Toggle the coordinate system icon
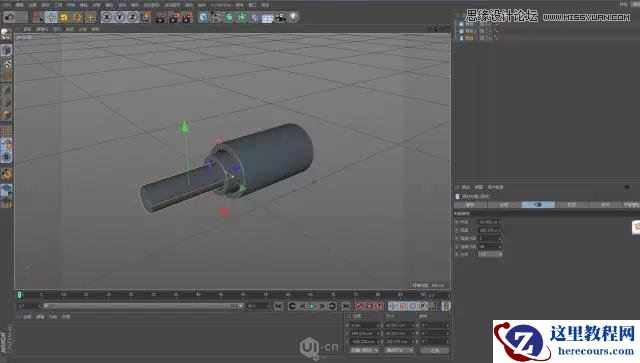Image resolution: width=640 pixels, height=363 pixels. (x=146, y=17)
